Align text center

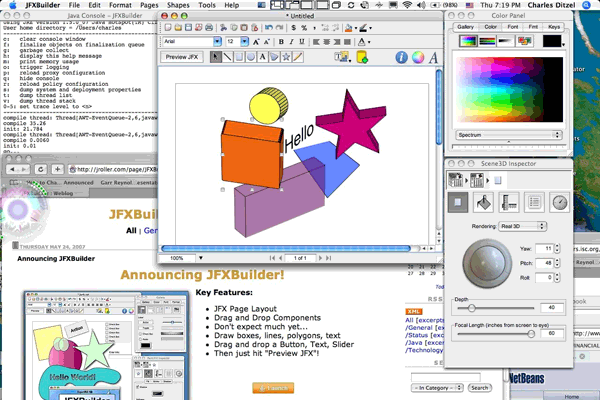point(326,42)
